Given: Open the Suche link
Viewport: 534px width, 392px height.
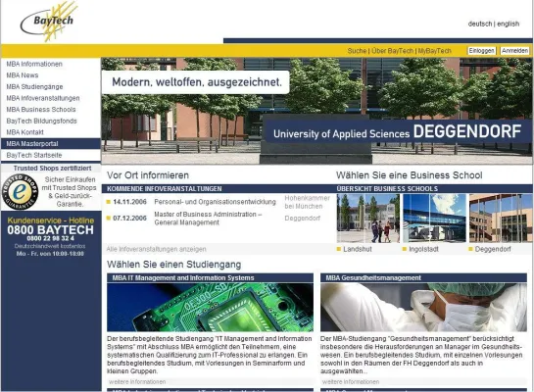Looking at the screenshot, I should point(357,51).
